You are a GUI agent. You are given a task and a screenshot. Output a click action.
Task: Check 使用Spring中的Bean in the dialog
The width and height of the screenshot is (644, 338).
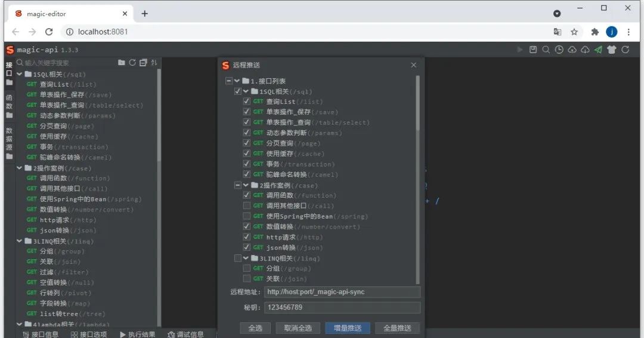246,216
